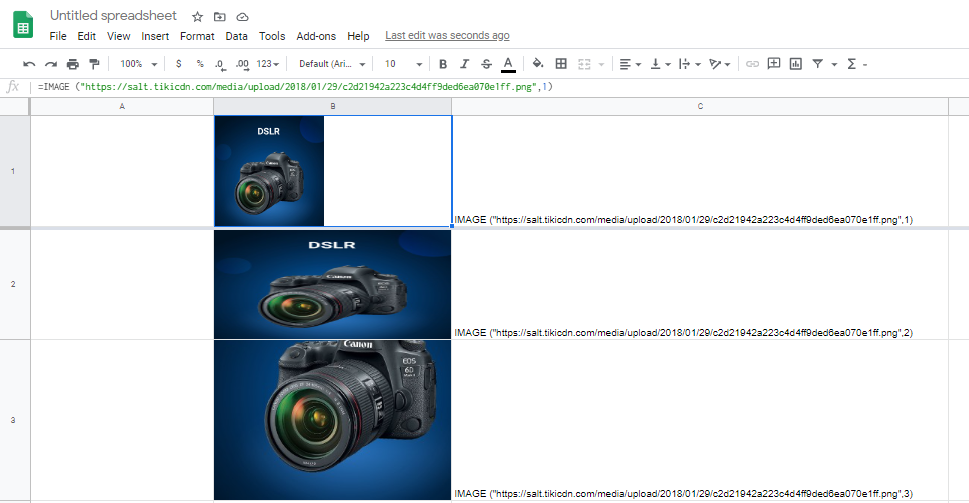969x503 pixels.
Task: Select the paint format tool
Action: (95, 64)
